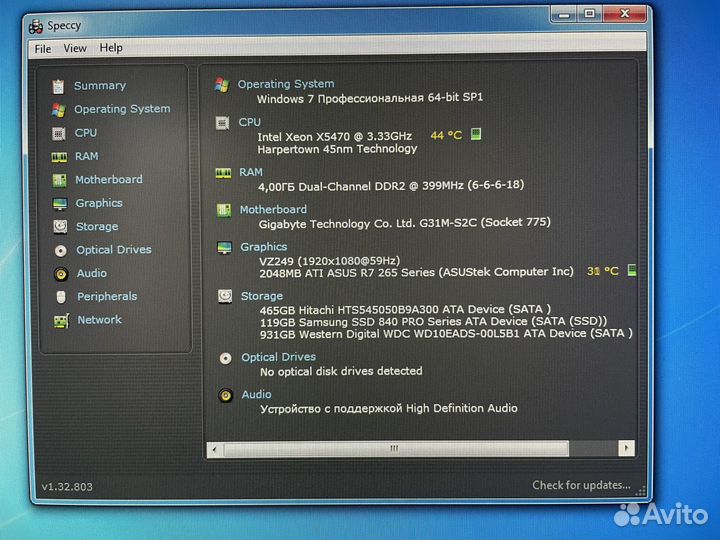Click the horizontal scrollbar left arrow
Image resolution: width=720 pixels, height=540 pixels.
click(x=215, y=449)
